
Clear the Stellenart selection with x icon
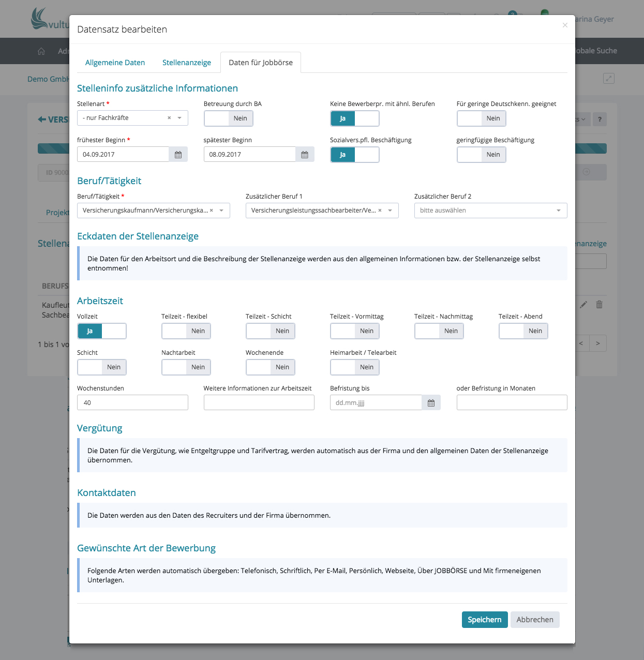click(169, 118)
